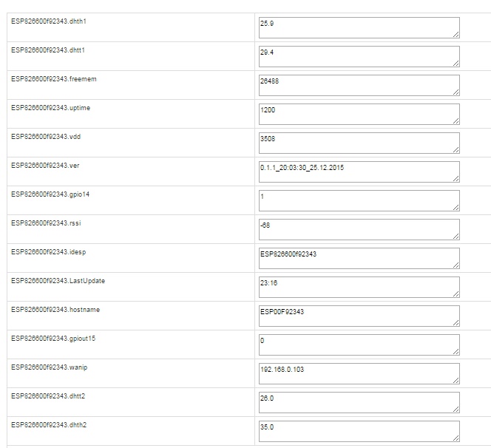Focus the vdd input with value 3508
This screenshot has height=448, width=491.
[359, 143]
